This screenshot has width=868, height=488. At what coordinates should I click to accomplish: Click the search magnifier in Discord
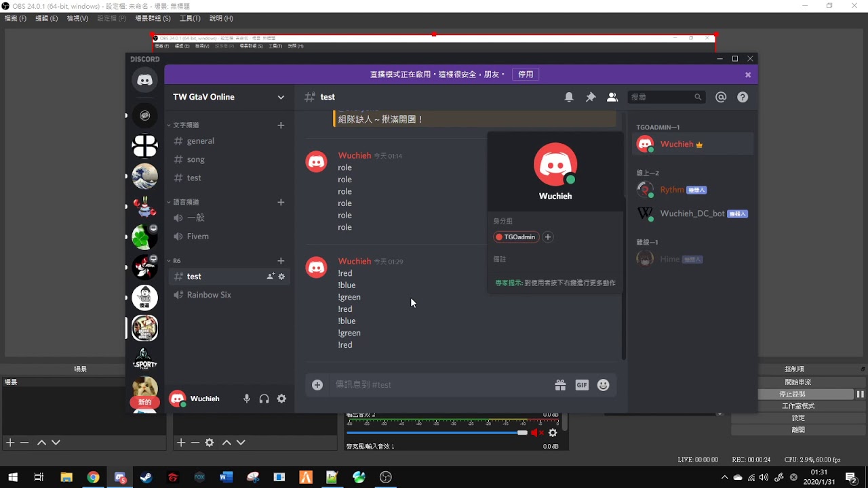[x=698, y=97]
